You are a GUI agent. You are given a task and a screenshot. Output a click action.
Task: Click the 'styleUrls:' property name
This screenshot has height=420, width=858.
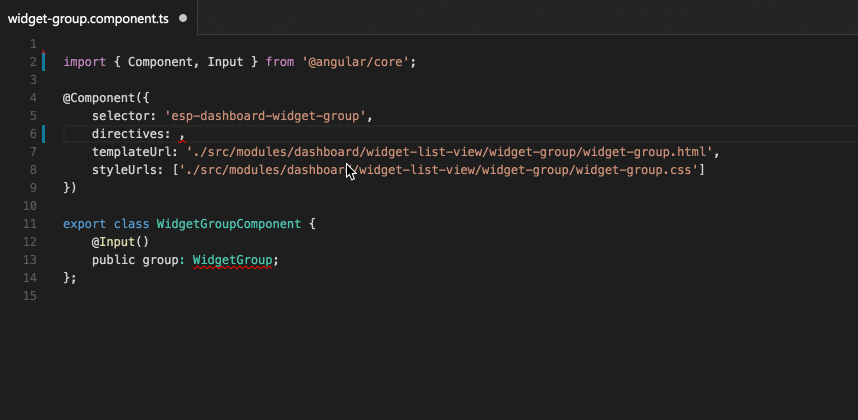click(127, 170)
